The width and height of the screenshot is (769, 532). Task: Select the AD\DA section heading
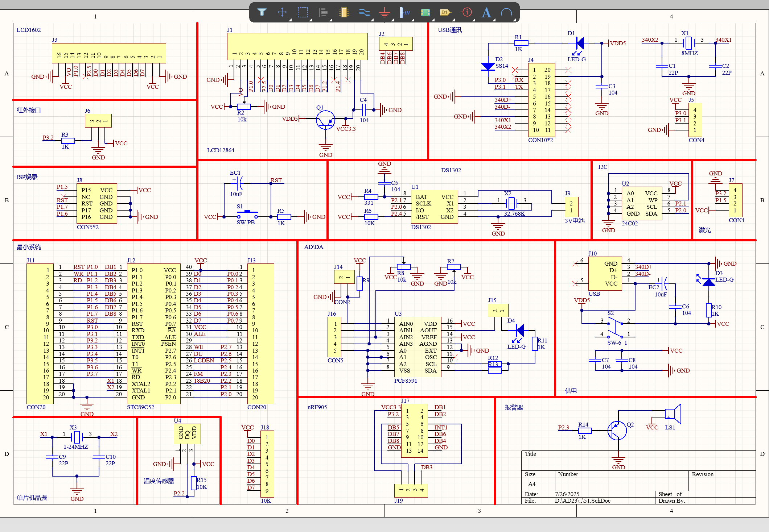tap(313, 247)
